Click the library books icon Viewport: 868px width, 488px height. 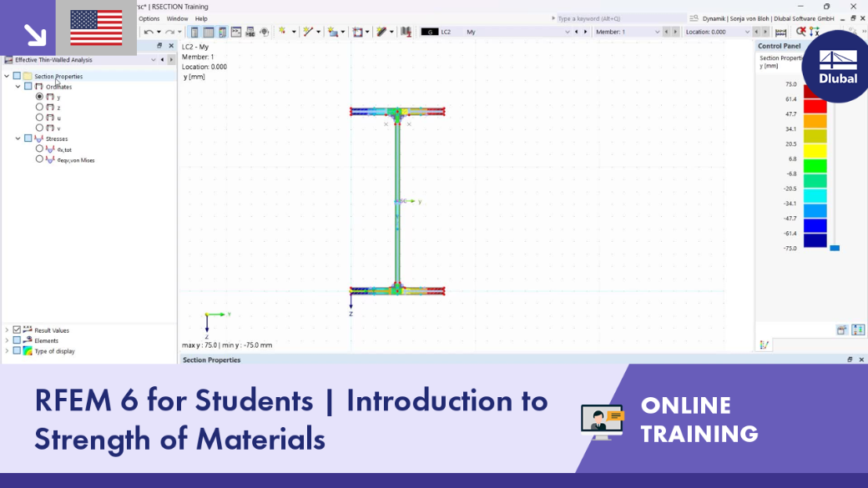pyautogui.click(x=406, y=32)
